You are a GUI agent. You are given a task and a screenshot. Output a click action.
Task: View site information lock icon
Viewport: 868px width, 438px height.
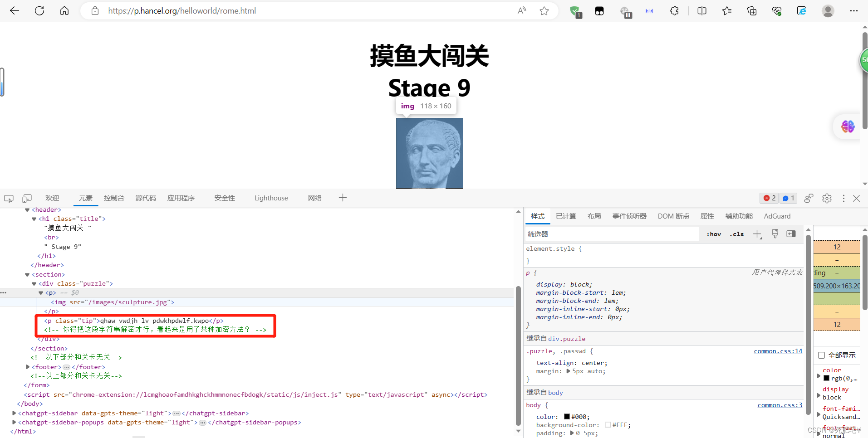click(95, 11)
